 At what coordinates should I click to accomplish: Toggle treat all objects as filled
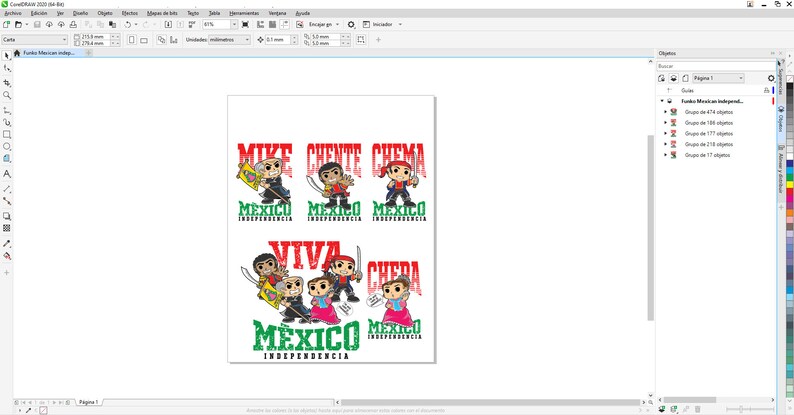tap(361, 39)
